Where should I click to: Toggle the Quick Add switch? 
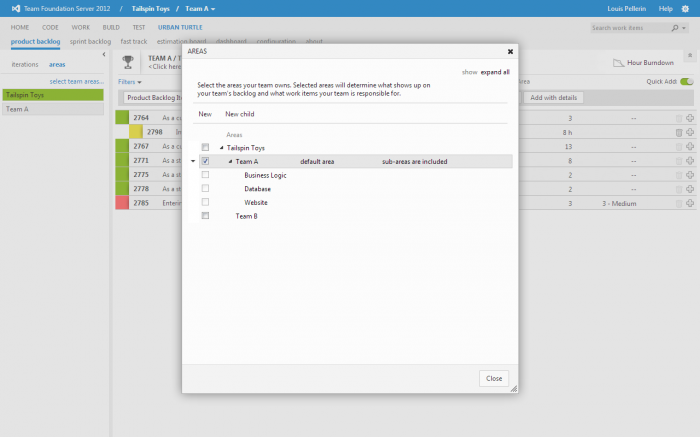click(686, 82)
